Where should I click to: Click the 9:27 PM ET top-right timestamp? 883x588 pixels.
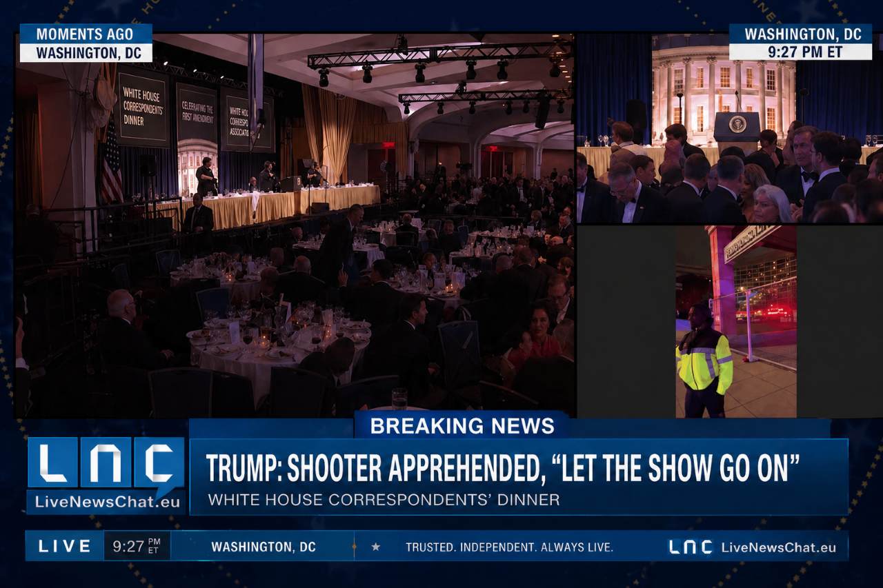[x=800, y=52]
